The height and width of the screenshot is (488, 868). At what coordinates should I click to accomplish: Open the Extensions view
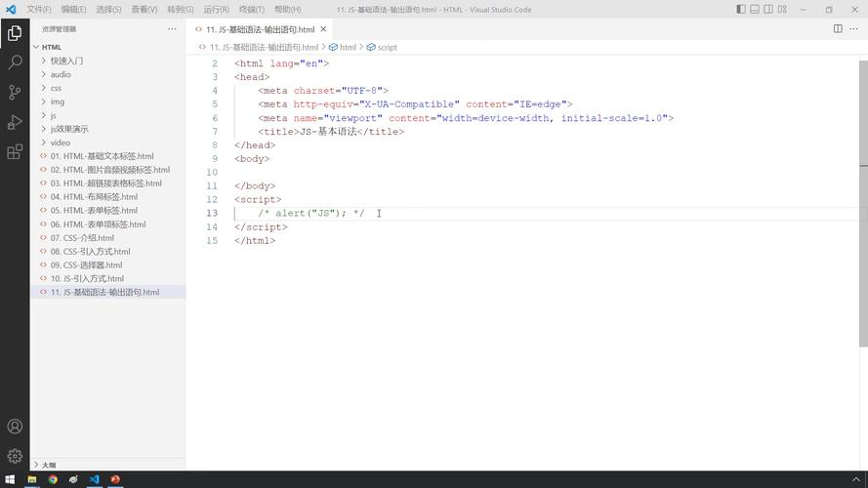pos(15,151)
